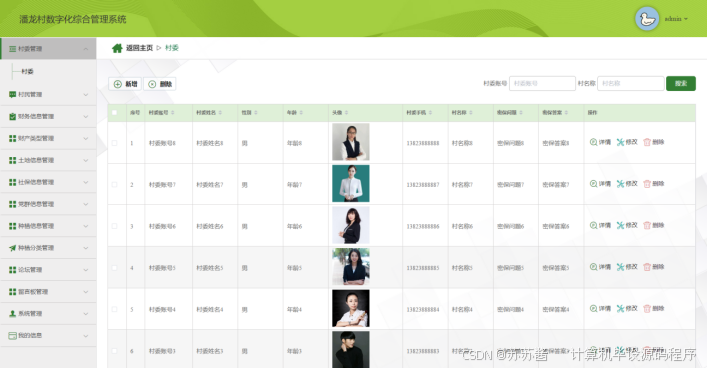Check the box for row 4
The image size is (707, 368).
115,268
